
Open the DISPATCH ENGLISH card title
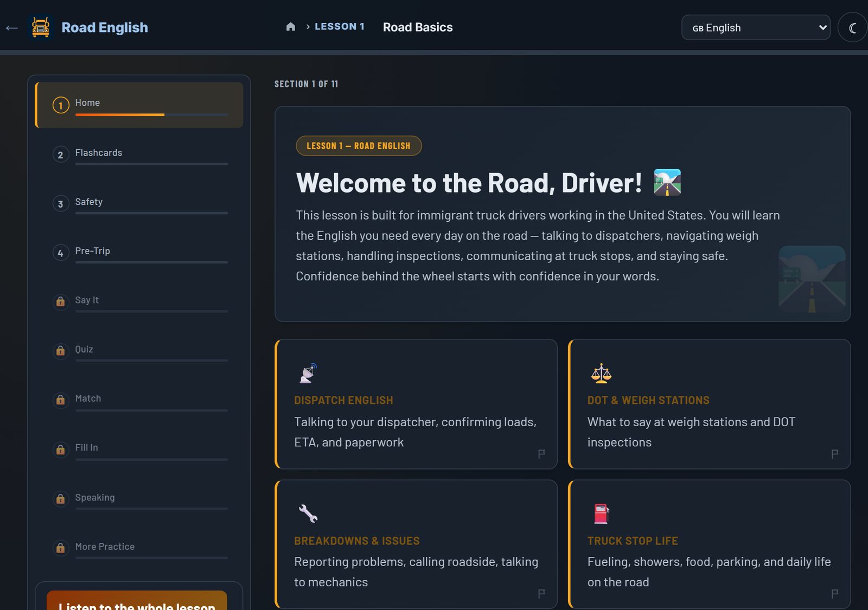343,400
